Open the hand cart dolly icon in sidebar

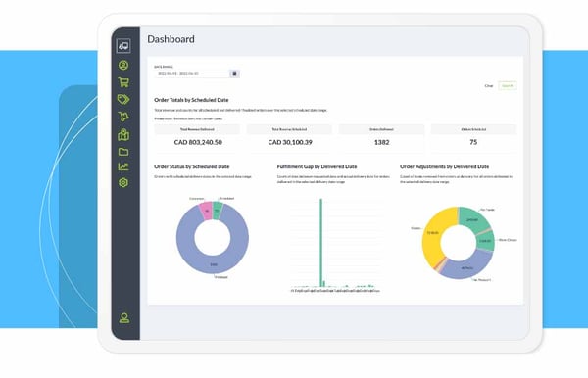click(123, 117)
